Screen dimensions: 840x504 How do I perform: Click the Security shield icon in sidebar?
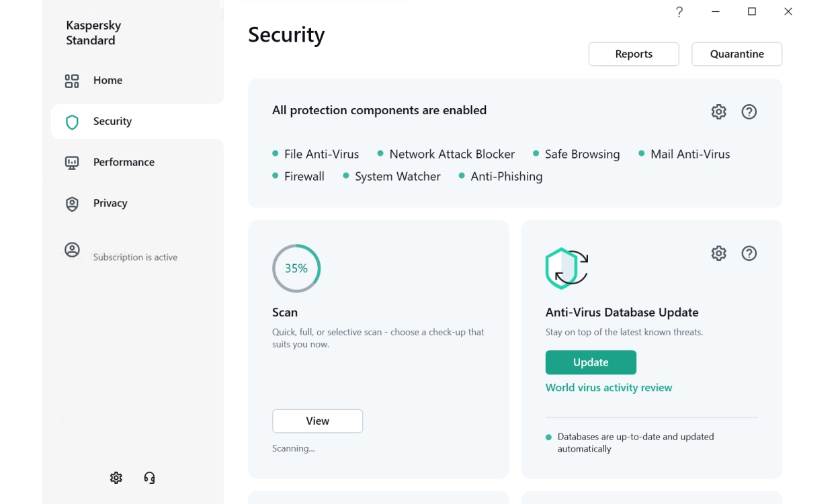72,122
